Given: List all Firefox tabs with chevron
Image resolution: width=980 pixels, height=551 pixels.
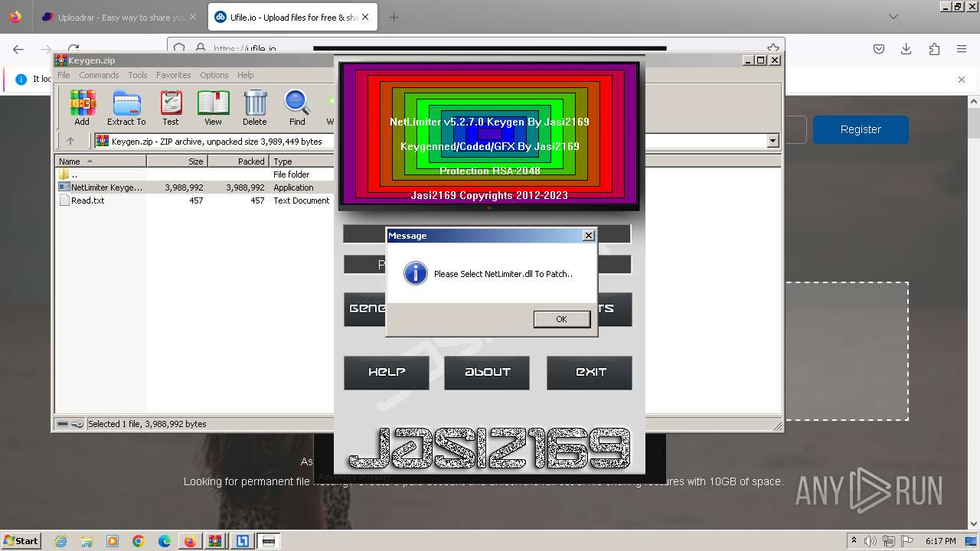Looking at the screenshot, I should (893, 17).
